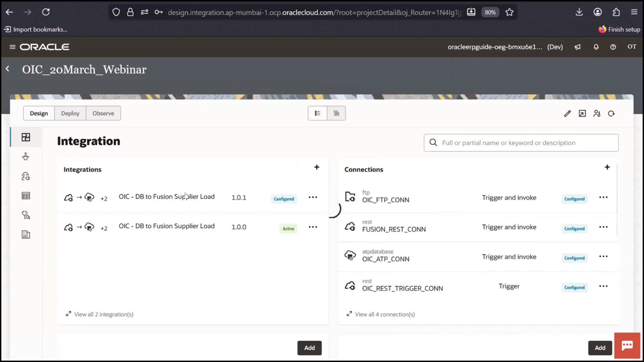Reload the page with refresh icon
Screen dimensions: 644x362
coord(46,12)
